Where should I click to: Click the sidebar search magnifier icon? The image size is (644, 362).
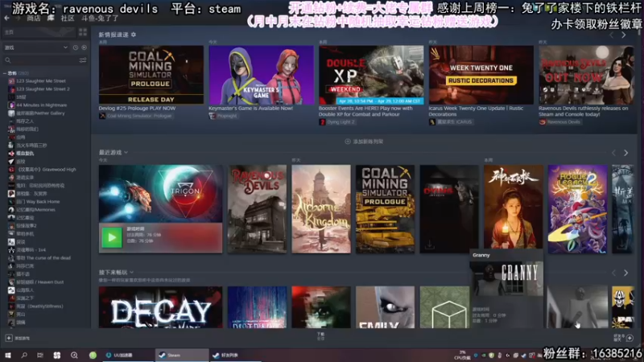[x=8, y=60]
